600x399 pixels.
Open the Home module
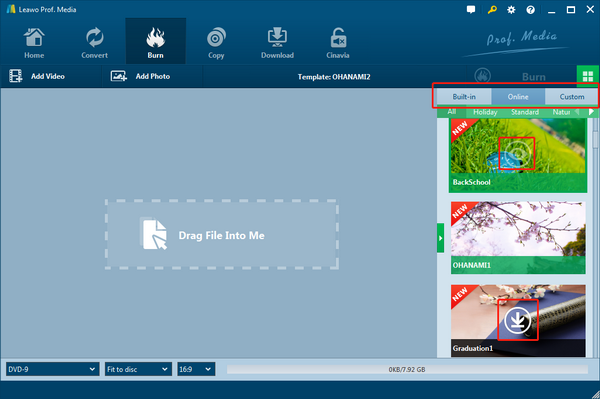pyautogui.click(x=34, y=43)
